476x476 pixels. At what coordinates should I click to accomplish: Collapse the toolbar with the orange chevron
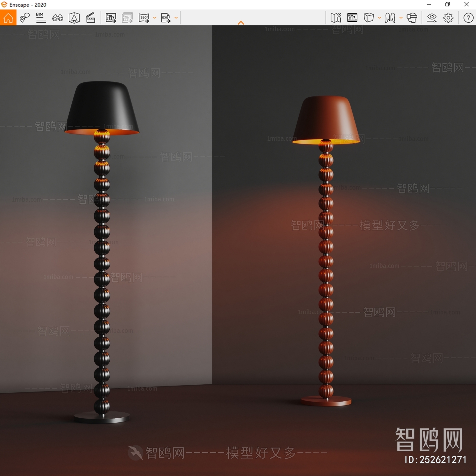tap(241, 23)
